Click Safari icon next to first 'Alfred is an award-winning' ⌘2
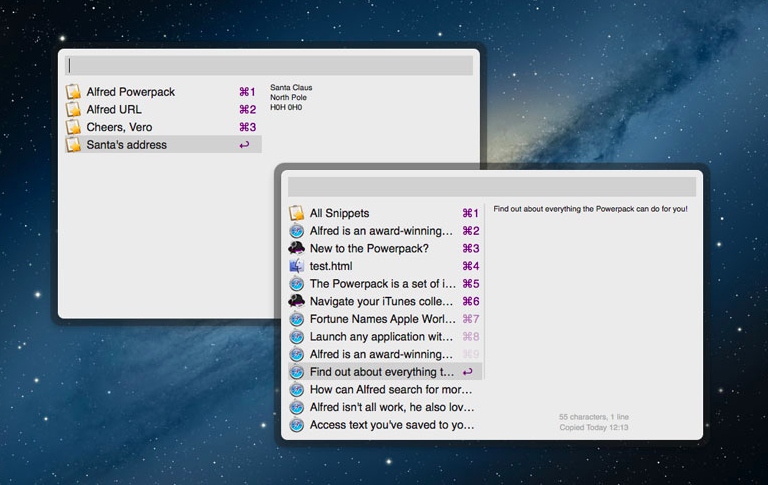The width and height of the screenshot is (768, 485). click(x=296, y=231)
